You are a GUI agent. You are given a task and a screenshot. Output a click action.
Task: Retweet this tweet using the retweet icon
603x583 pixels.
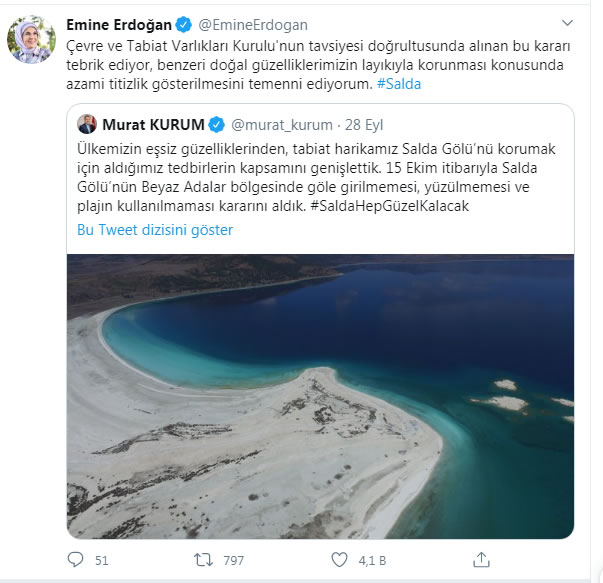tap(203, 560)
